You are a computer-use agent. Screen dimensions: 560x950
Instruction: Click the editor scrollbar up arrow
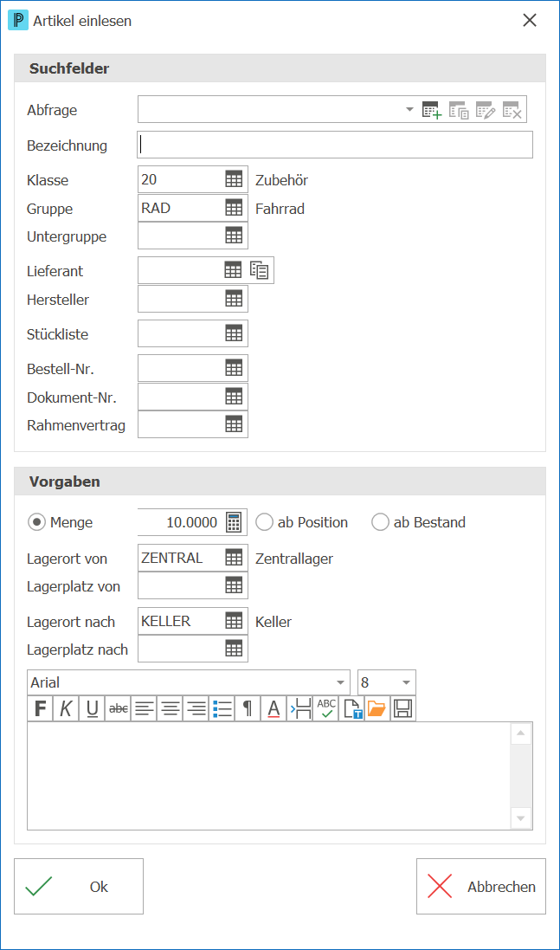coord(521,734)
